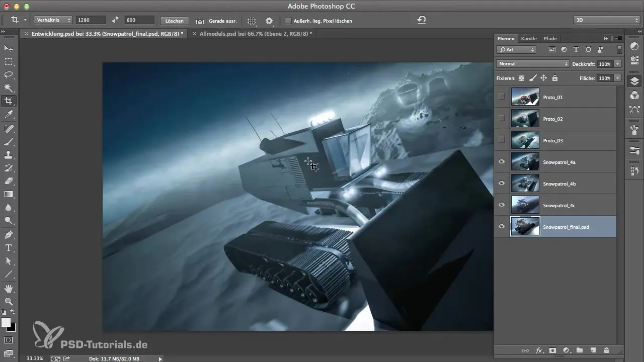Open the Fläche fill slider arrow
The image size is (644, 362).
[x=617, y=78]
